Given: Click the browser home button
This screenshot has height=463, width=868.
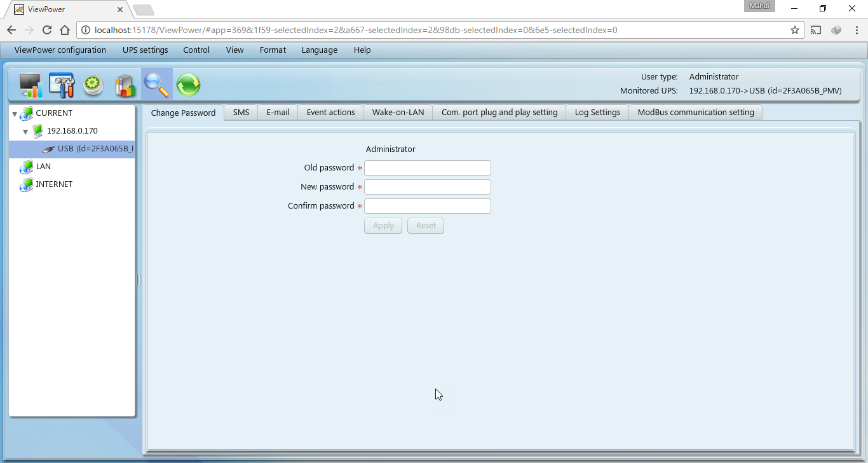Looking at the screenshot, I should pyautogui.click(x=64, y=30).
